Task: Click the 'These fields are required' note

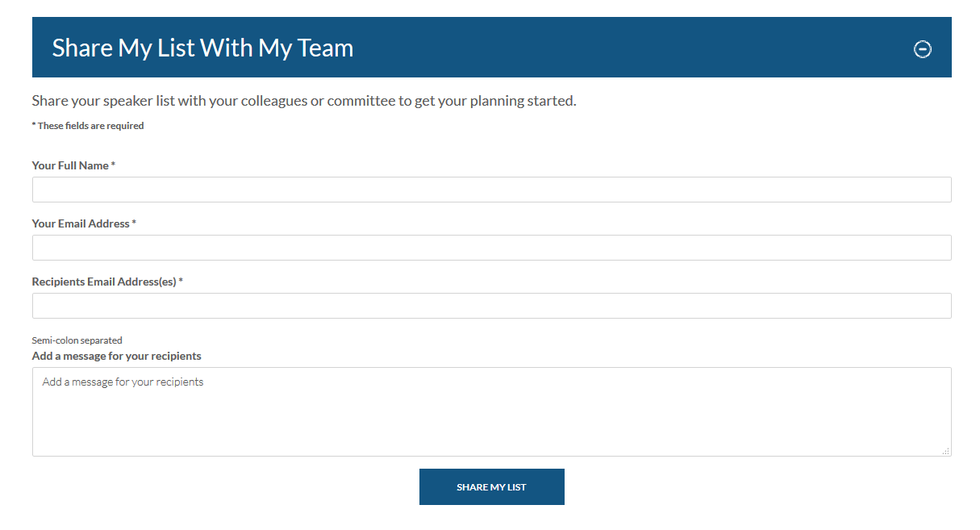Action: [90, 126]
